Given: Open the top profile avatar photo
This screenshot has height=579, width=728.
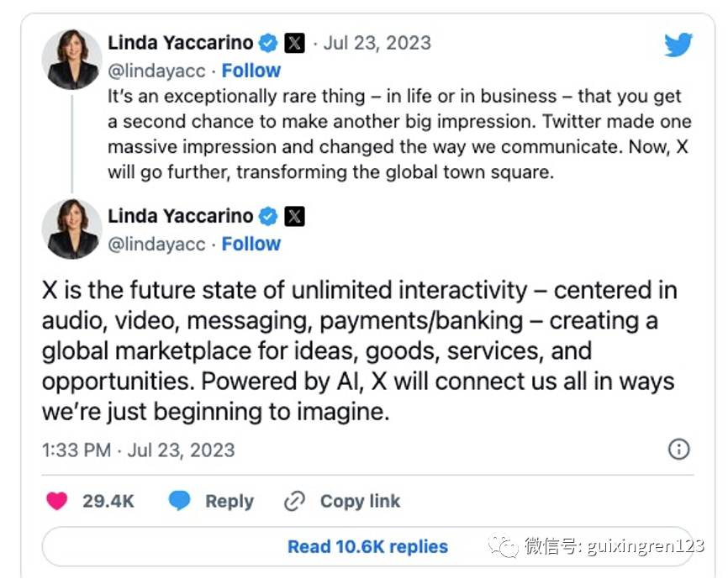Looking at the screenshot, I should [71, 59].
